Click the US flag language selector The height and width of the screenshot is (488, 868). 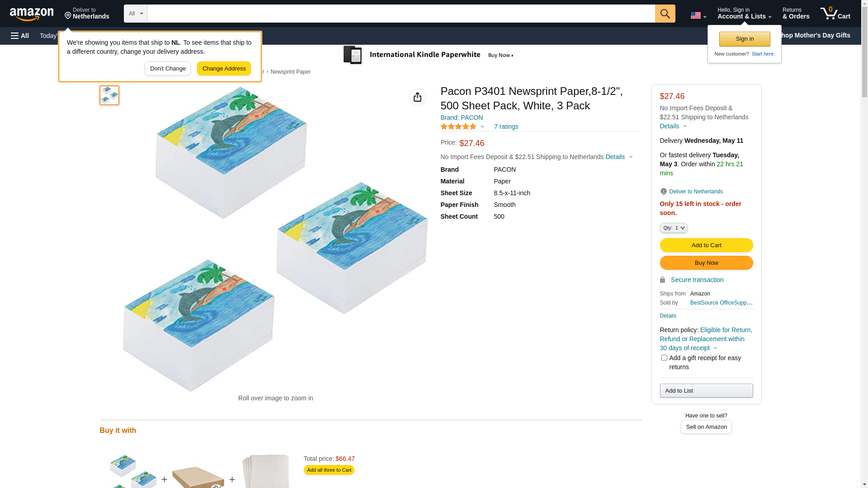[698, 15]
